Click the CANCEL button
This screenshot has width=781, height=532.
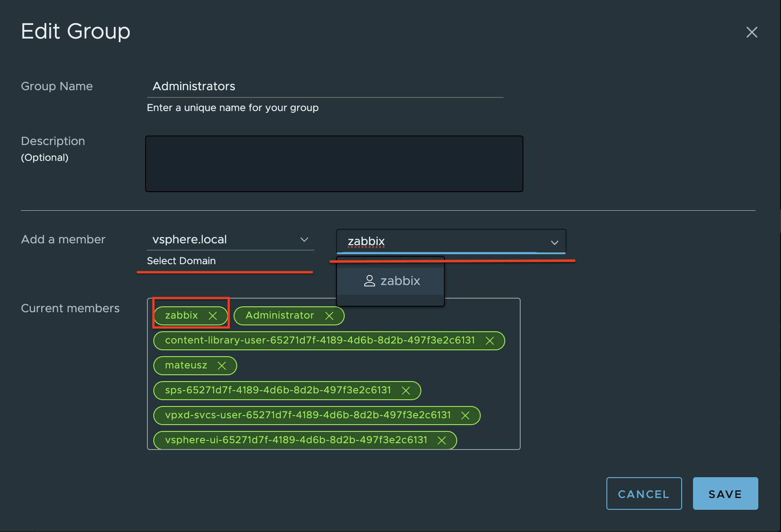point(644,493)
